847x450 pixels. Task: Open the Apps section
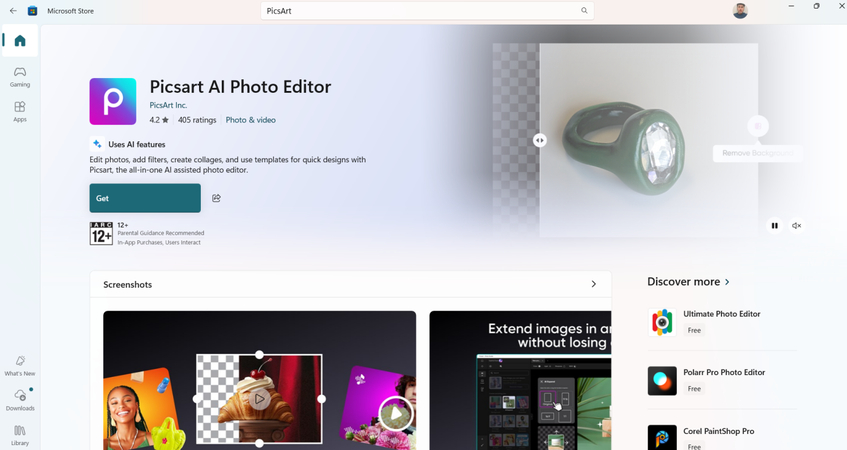[20, 111]
